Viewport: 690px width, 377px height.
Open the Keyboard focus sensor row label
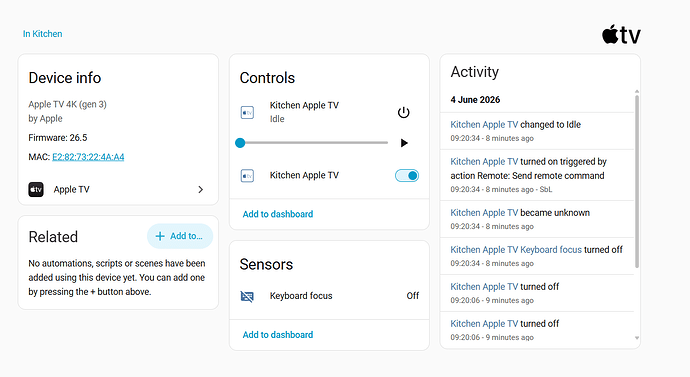tap(301, 296)
